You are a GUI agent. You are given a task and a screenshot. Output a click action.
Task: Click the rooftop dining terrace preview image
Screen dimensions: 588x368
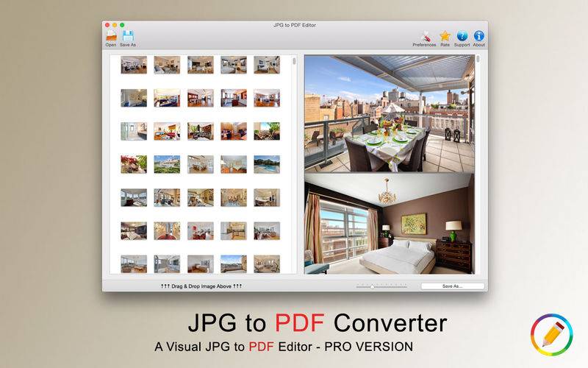click(390, 114)
